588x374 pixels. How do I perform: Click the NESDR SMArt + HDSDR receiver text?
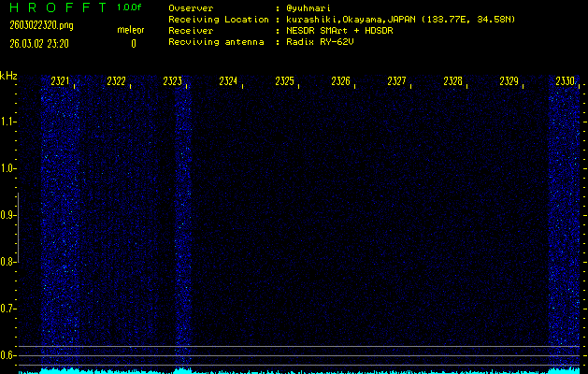[337, 31]
